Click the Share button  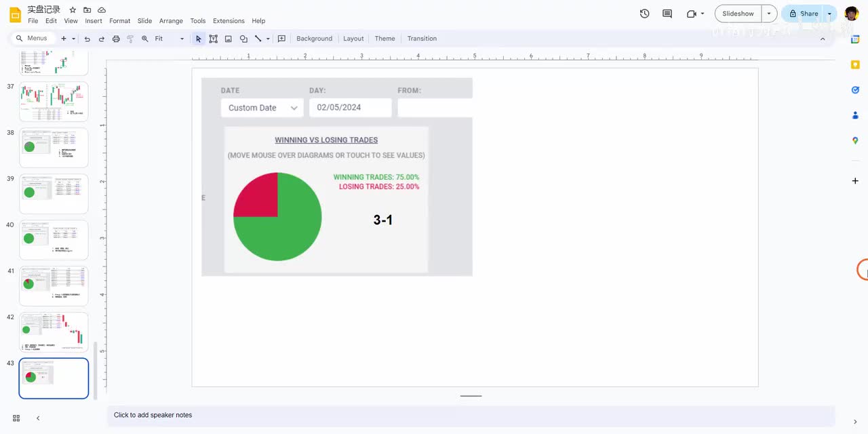(803, 14)
